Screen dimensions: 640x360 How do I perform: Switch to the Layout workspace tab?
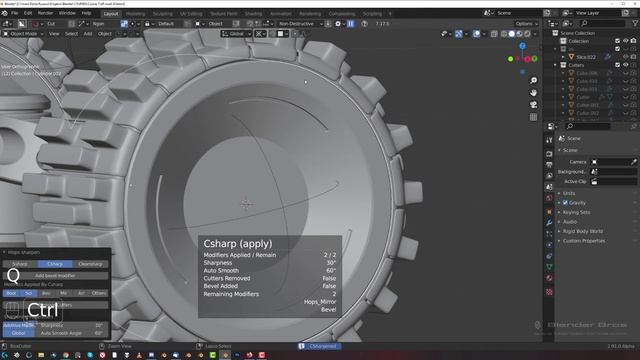[111, 13]
